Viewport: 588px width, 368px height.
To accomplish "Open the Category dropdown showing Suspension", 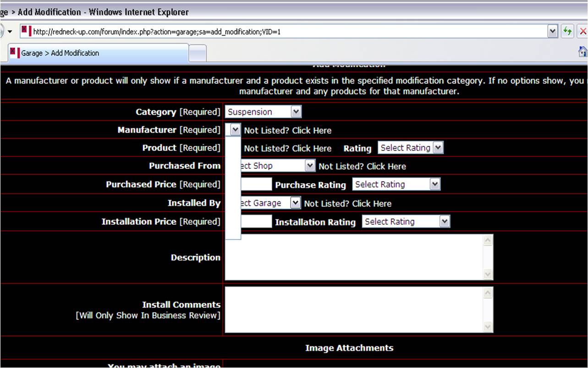I will [263, 112].
